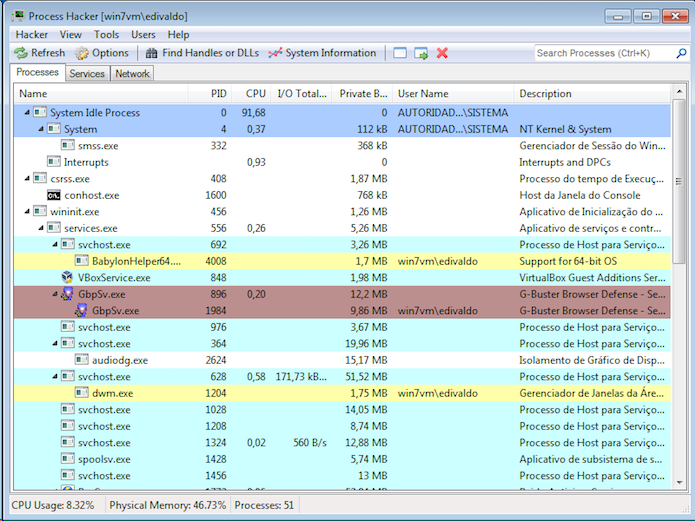Open the Users menu
Image resolution: width=695 pixels, height=521 pixels.
pyautogui.click(x=143, y=35)
